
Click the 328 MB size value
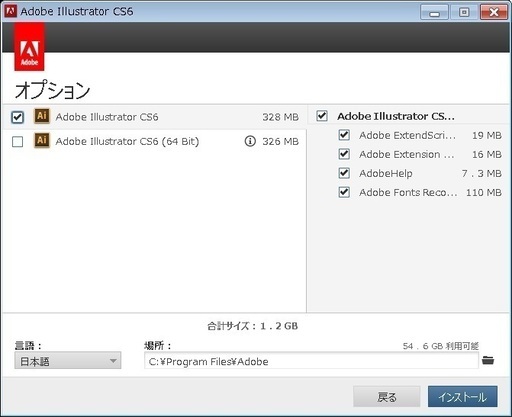tap(280, 117)
